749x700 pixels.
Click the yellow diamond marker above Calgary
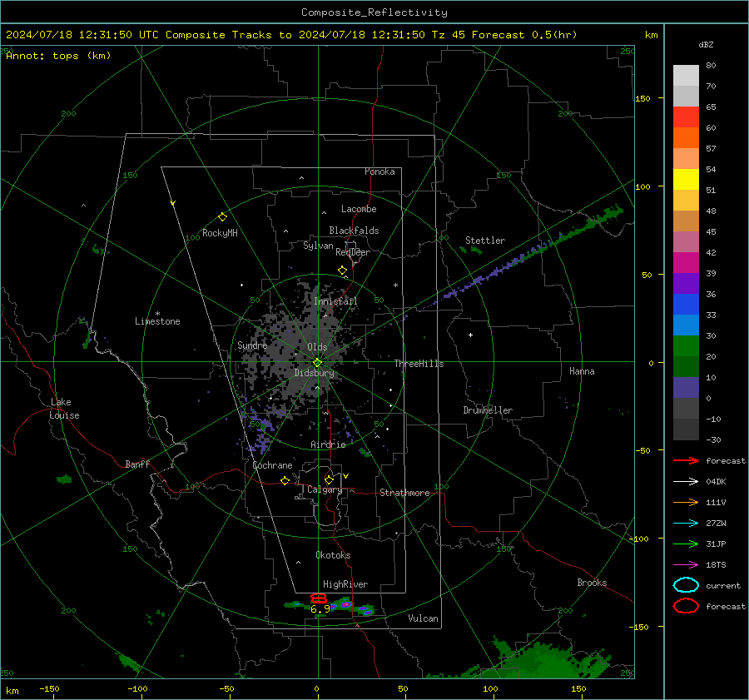coord(329,479)
